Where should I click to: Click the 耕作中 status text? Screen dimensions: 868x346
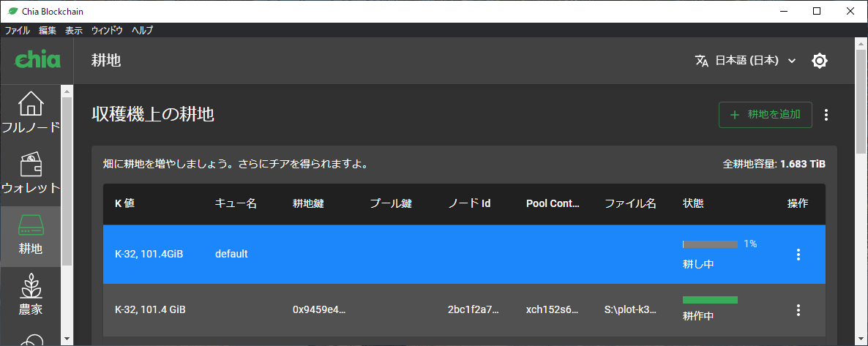(698, 317)
